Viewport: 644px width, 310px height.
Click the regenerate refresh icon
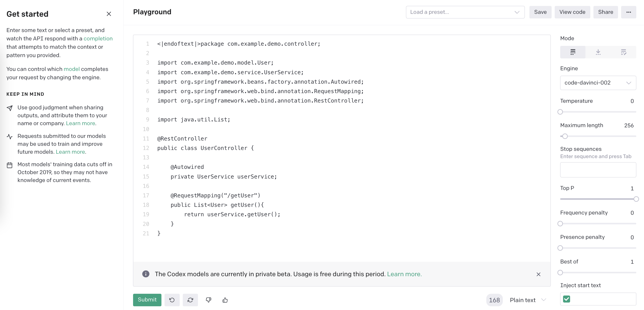pyautogui.click(x=190, y=300)
